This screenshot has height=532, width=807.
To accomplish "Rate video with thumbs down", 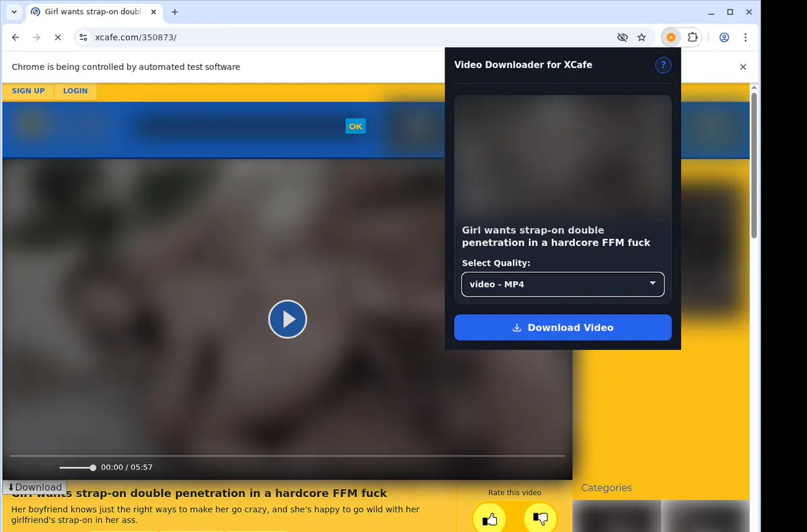I will pyautogui.click(x=540, y=519).
